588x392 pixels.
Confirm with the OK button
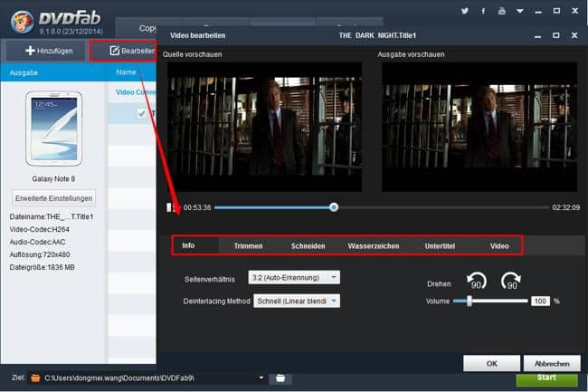pyautogui.click(x=491, y=364)
